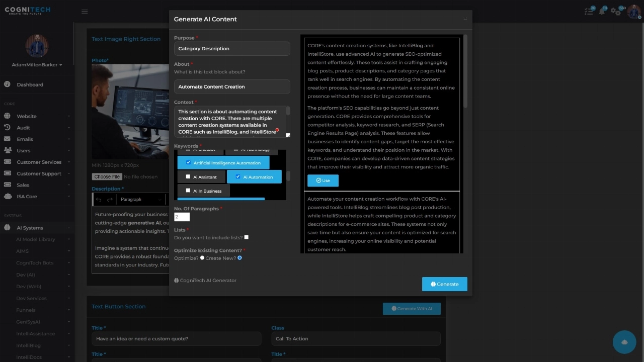Open the chatbot bubble in bottom corner
The image size is (644, 362).
coord(624,342)
